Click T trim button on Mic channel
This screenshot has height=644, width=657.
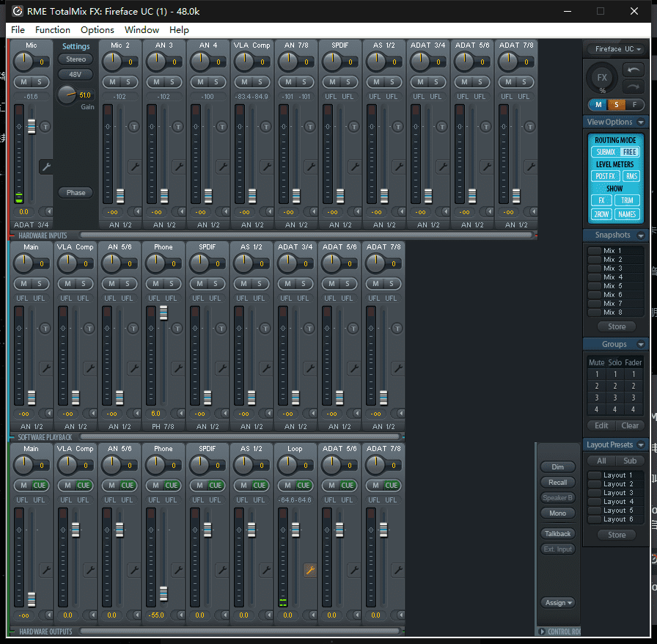pos(45,127)
